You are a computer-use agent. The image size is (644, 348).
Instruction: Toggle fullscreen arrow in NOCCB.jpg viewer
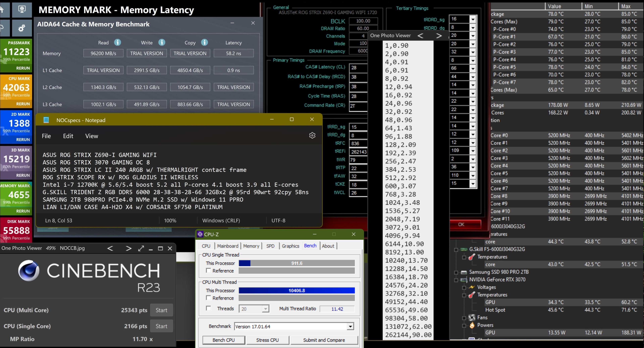(141, 248)
